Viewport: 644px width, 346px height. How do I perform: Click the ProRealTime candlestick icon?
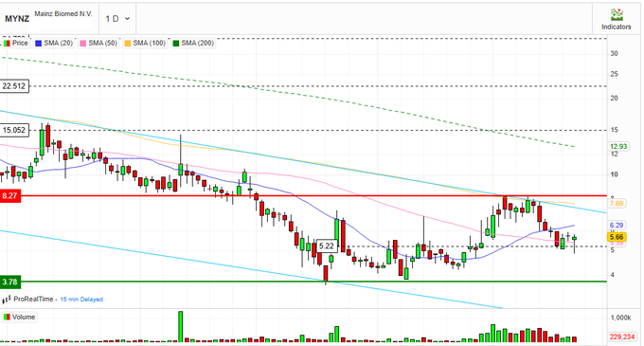click(x=7, y=300)
